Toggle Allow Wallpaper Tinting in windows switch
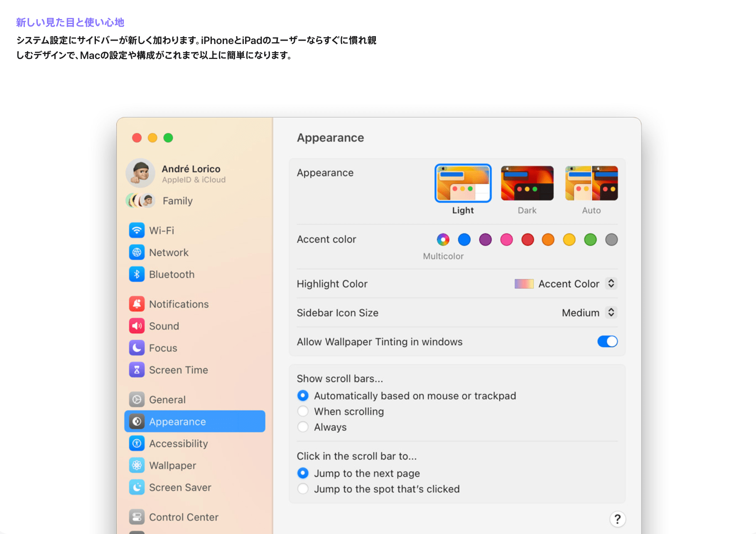The height and width of the screenshot is (534, 756). click(x=607, y=341)
